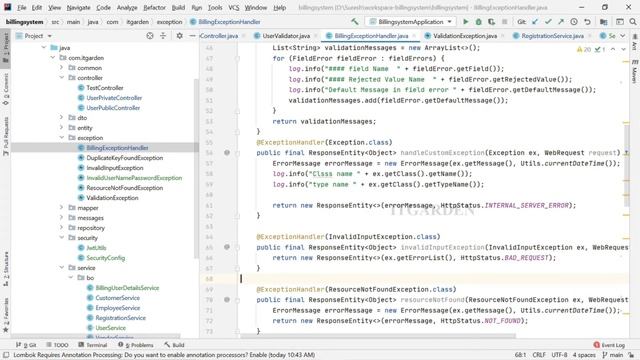Open Maven tool window on right edge
The width and height of the screenshot is (640, 360).
pyautogui.click(x=635, y=70)
